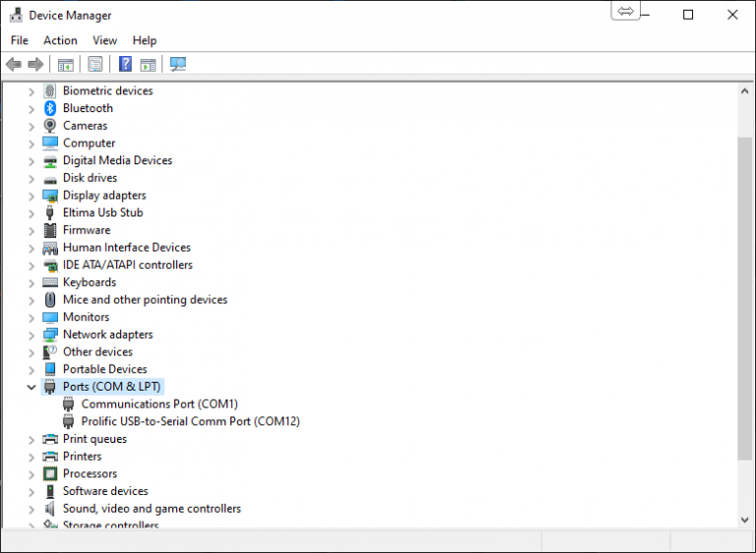This screenshot has width=756, height=553.
Task: Click the scrollbar up arrow
Action: point(744,91)
